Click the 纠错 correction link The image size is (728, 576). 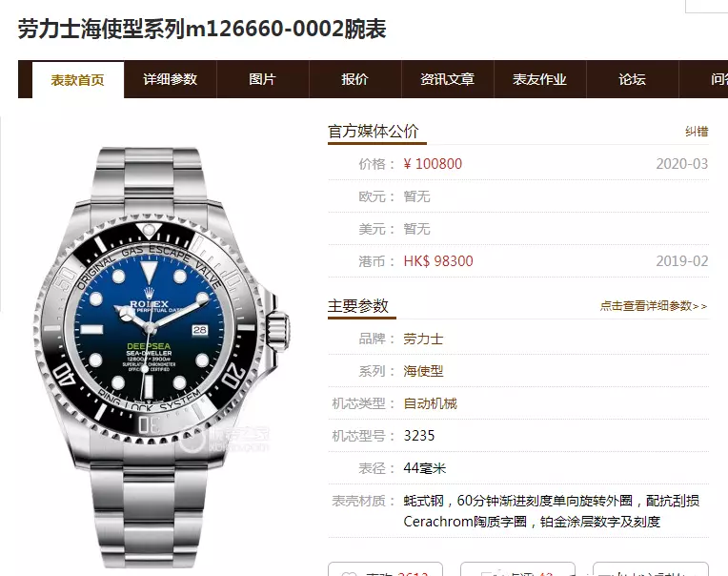[697, 132]
